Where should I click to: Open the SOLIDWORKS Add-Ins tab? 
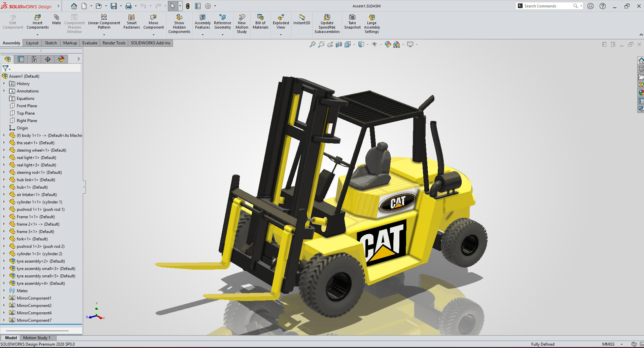150,43
